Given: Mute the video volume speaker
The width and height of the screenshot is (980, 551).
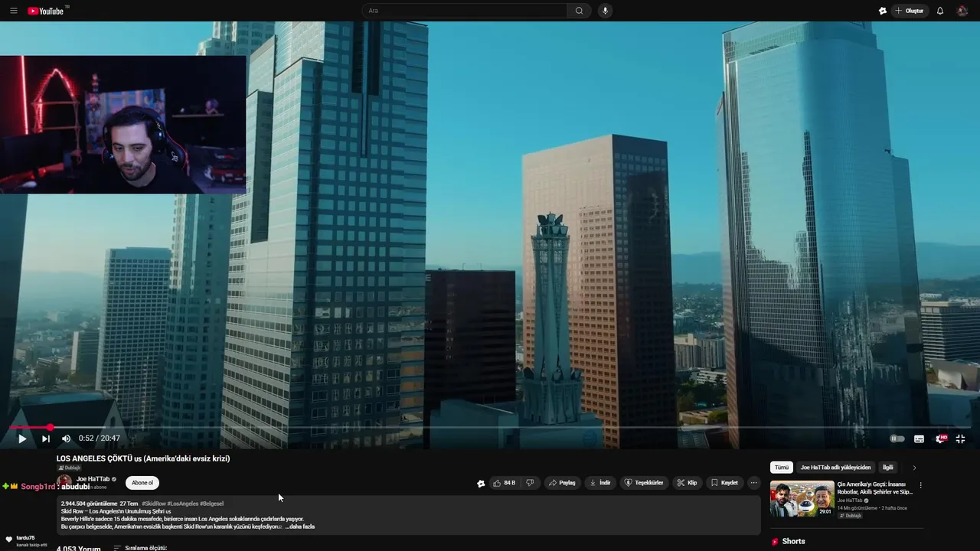Looking at the screenshot, I should pos(66,439).
